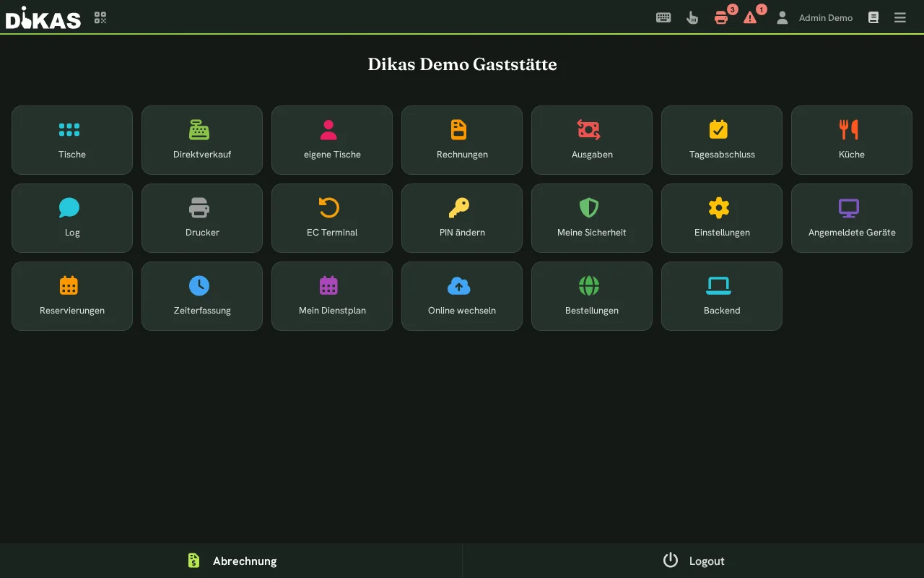Open the Log tile
The height and width of the screenshot is (578, 924).
pyautogui.click(x=72, y=218)
